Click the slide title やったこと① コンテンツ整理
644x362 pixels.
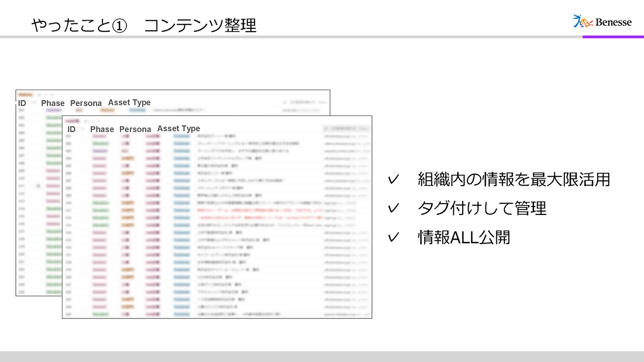coord(144,25)
